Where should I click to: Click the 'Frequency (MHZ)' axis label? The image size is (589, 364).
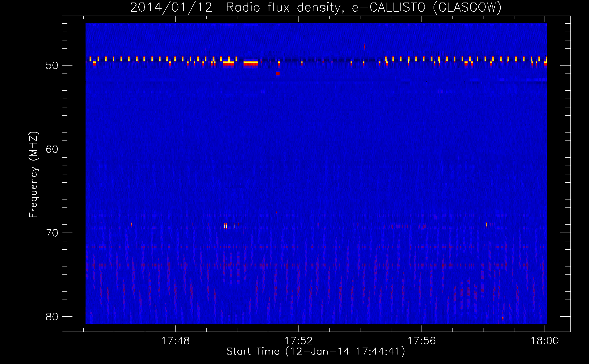33,175
